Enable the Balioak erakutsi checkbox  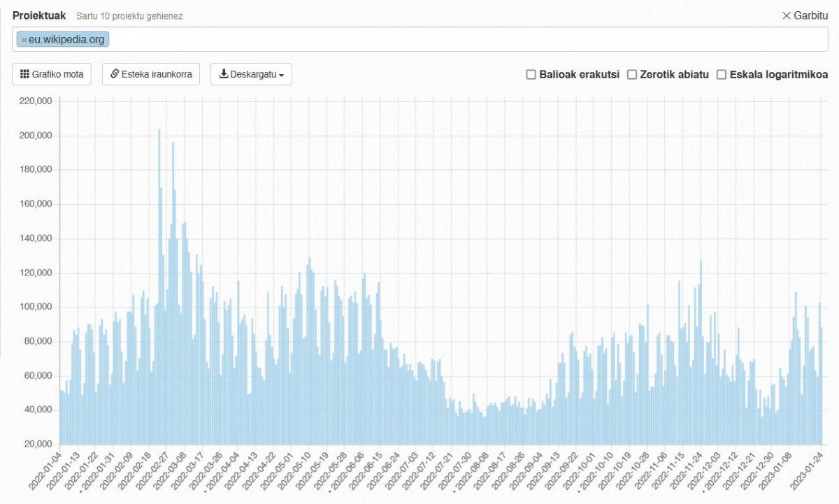pyautogui.click(x=531, y=74)
